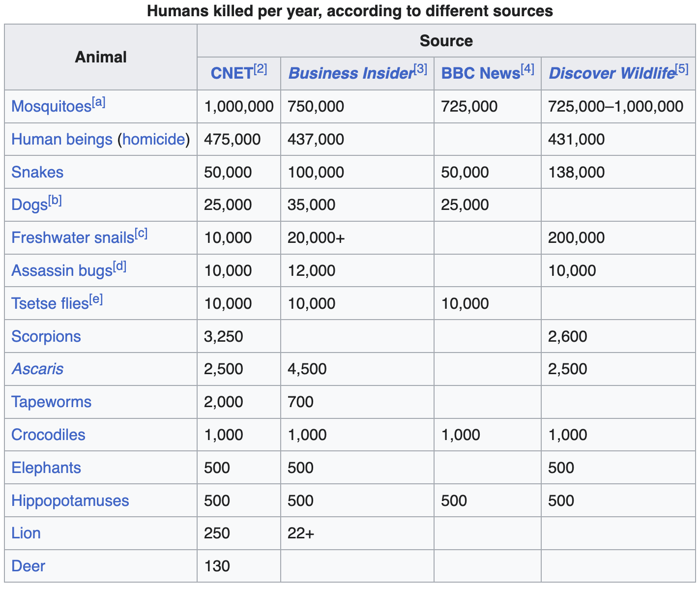Image resolution: width=700 pixels, height=590 pixels.
Task: Click the Business Insider header link
Action: click(x=350, y=74)
